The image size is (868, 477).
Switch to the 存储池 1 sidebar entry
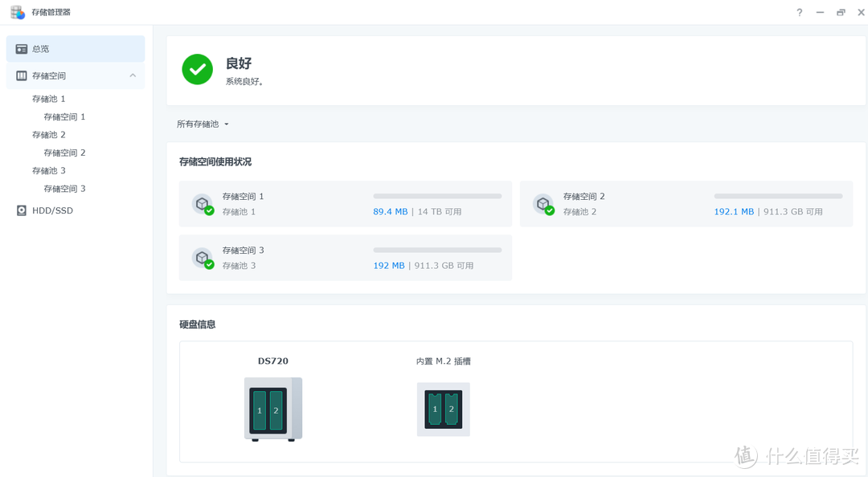(x=48, y=98)
